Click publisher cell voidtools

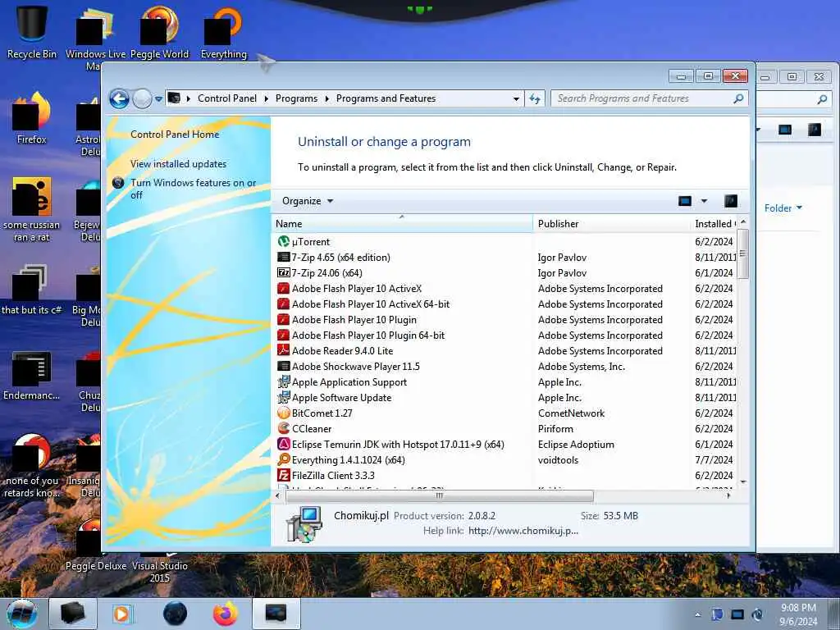click(x=558, y=459)
